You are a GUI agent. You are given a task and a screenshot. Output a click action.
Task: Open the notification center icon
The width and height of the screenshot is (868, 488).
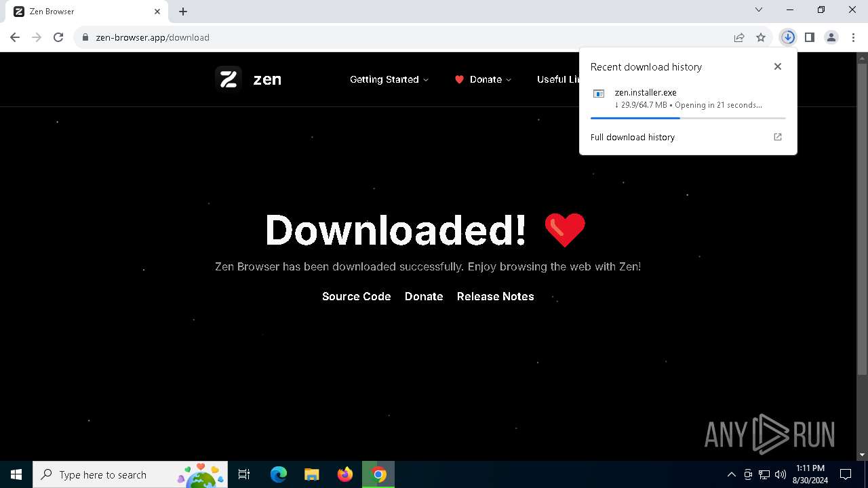(x=846, y=474)
